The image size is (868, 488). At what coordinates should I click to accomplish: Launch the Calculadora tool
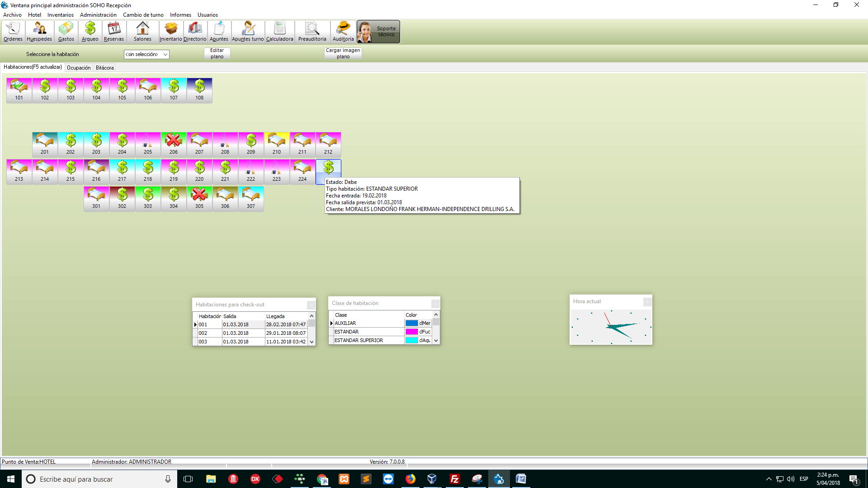pyautogui.click(x=279, y=32)
